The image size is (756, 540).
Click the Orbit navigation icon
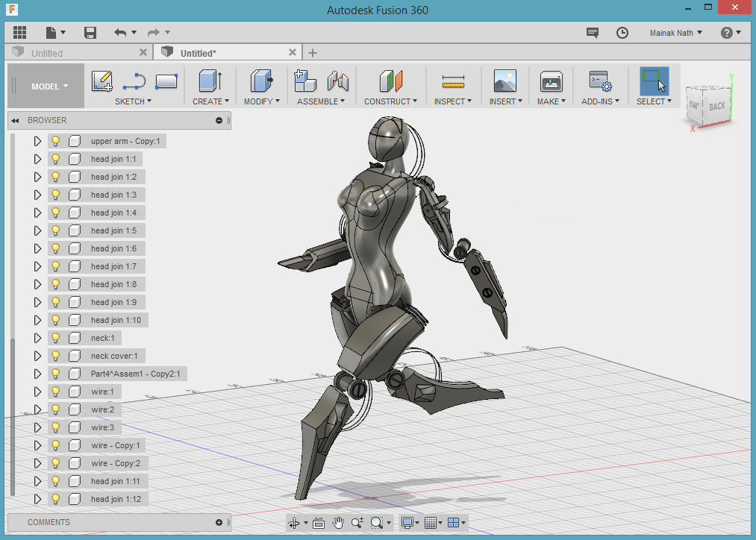click(x=294, y=523)
